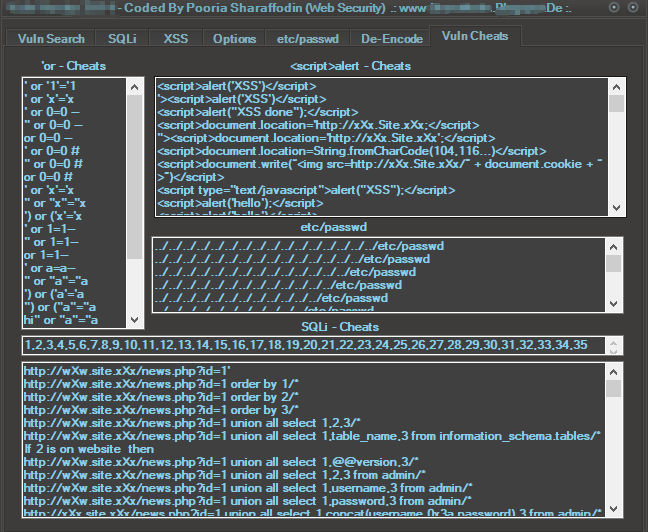Click up arrow of script alert cheats box

click(617, 87)
